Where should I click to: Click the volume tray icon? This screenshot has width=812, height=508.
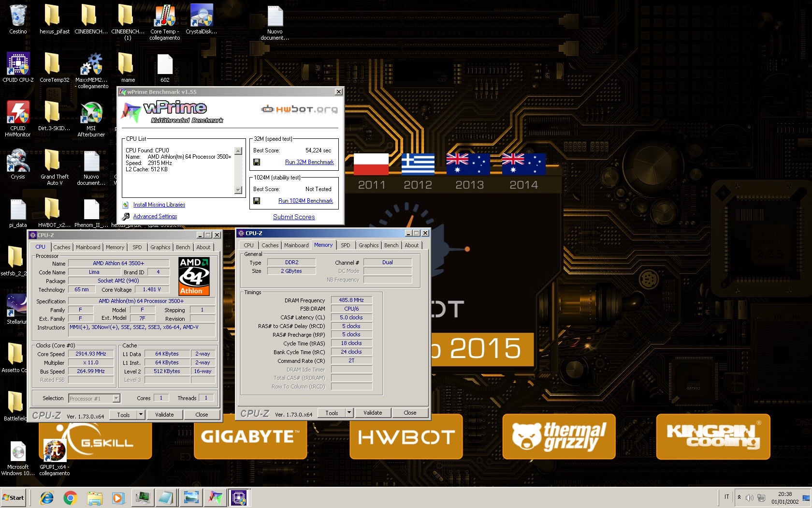(x=749, y=497)
